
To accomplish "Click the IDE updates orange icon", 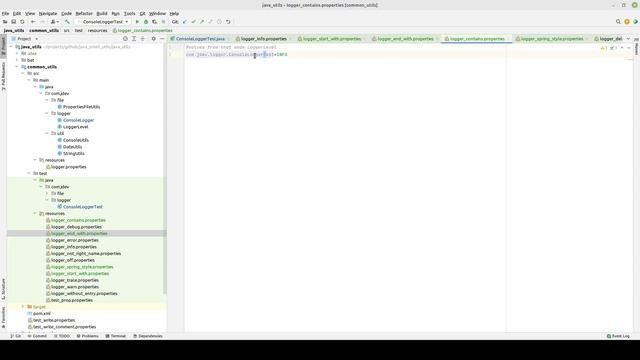I will 627,22.
